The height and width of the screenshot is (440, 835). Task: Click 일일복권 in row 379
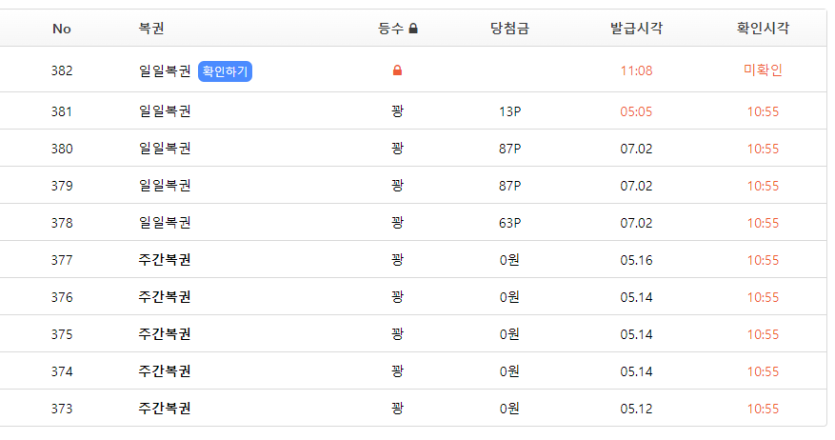[x=165, y=186]
